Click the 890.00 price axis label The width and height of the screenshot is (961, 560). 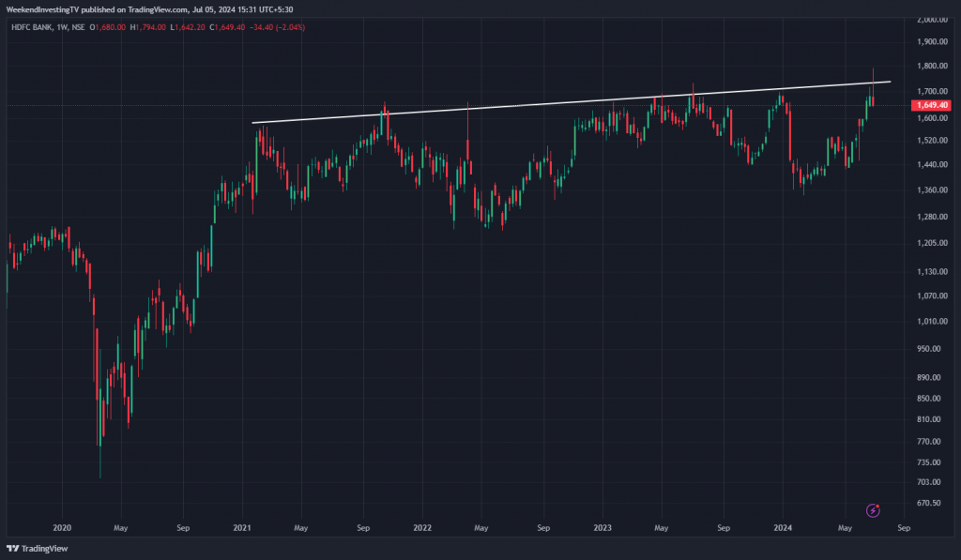(928, 377)
